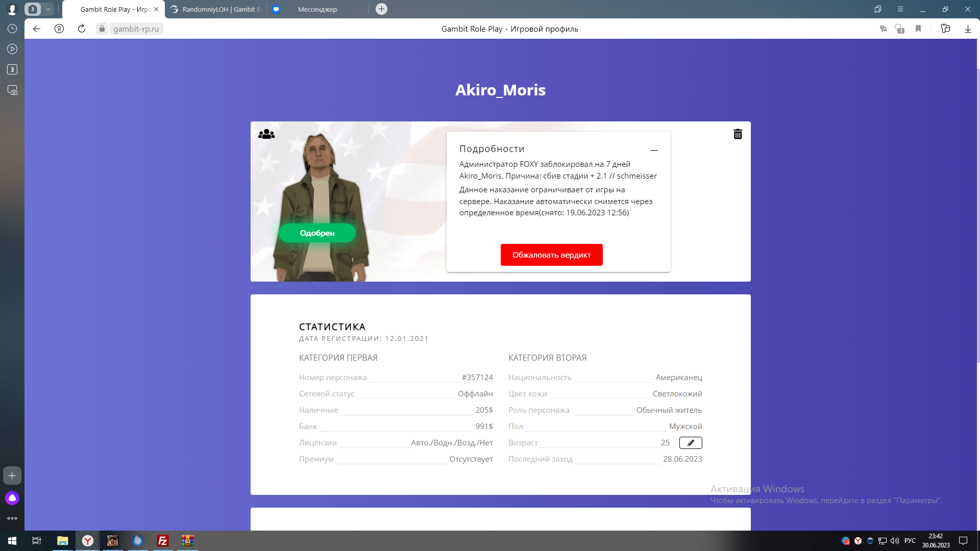Open the sidebar three dots menu
The image size is (980, 551).
click(12, 518)
